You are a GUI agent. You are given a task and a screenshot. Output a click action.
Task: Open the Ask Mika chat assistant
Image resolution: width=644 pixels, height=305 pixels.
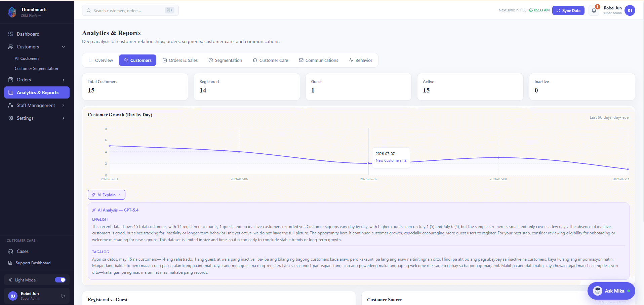coord(611,291)
